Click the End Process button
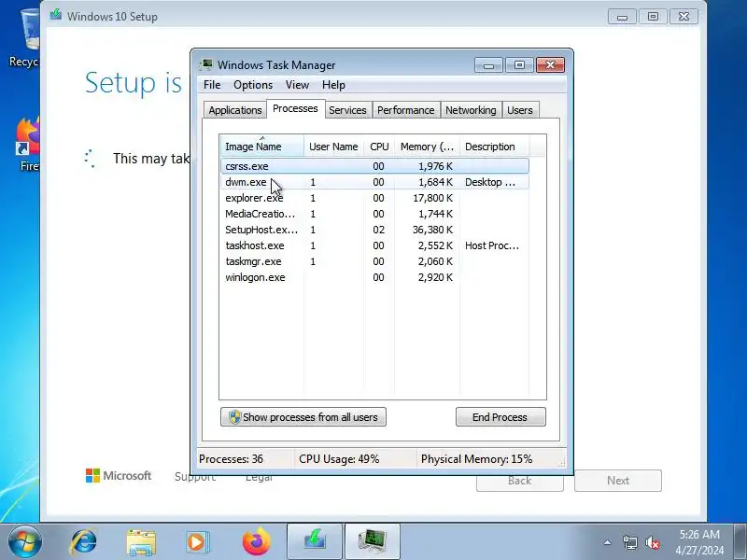This screenshot has height=560, width=747. point(500,416)
